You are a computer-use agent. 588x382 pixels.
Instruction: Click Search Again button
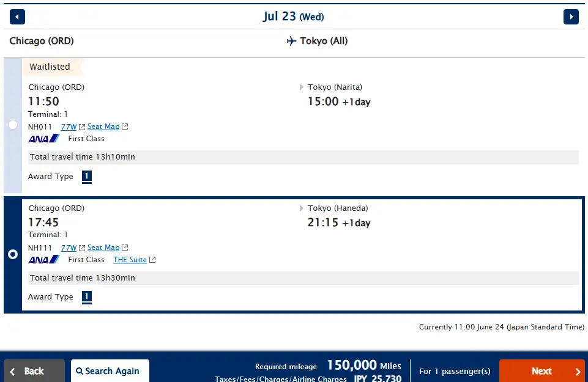pos(110,371)
